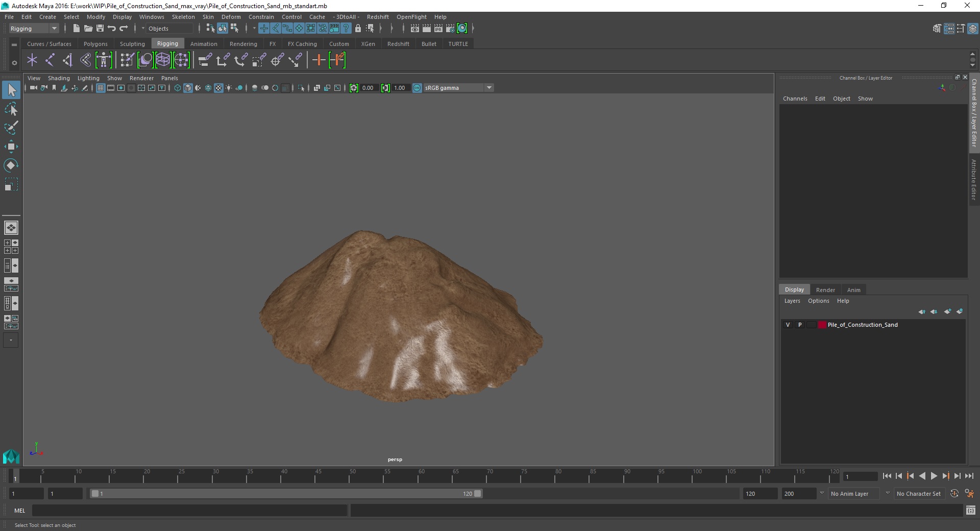Open the Deform menu

(x=231, y=17)
